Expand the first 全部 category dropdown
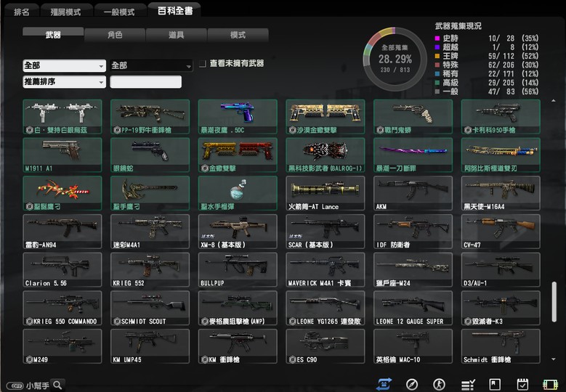 click(x=65, y=65)
